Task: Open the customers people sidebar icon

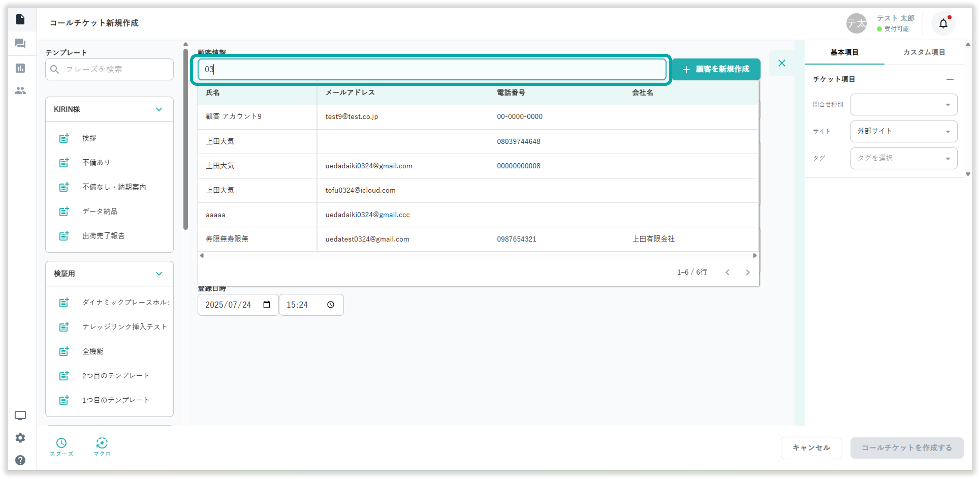Action: click(20, 91)
